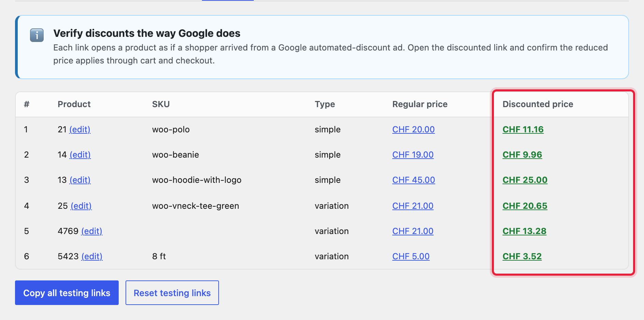Image resolution: width=644 pixels, height=320 pixels.
Task: Open discounted price link CHF 13.28
Action: tap(524, 231)
